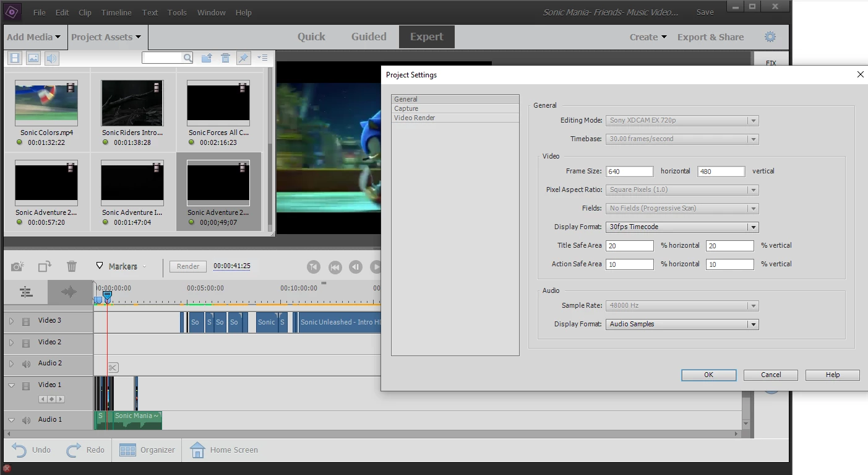The width and height of the screenshot is (868, 475).
Task: Click the track layout icon in timeline header
Action: coord(25,292)
